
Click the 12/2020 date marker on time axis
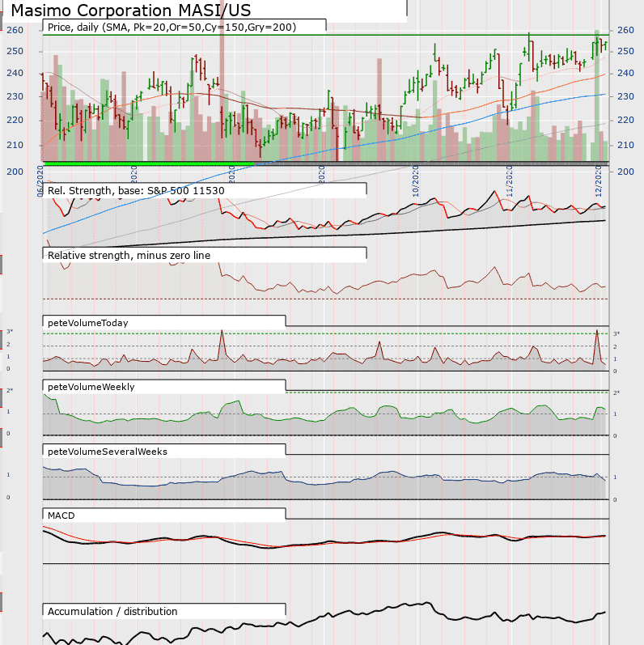tap(599, 181)
